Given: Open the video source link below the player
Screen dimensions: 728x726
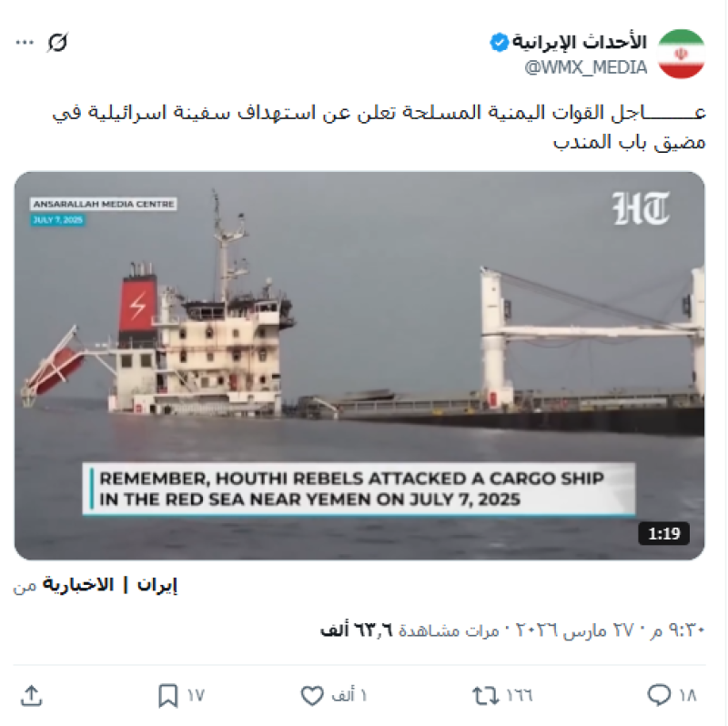Looking at the screenshot, I should (x=110, y=585).
